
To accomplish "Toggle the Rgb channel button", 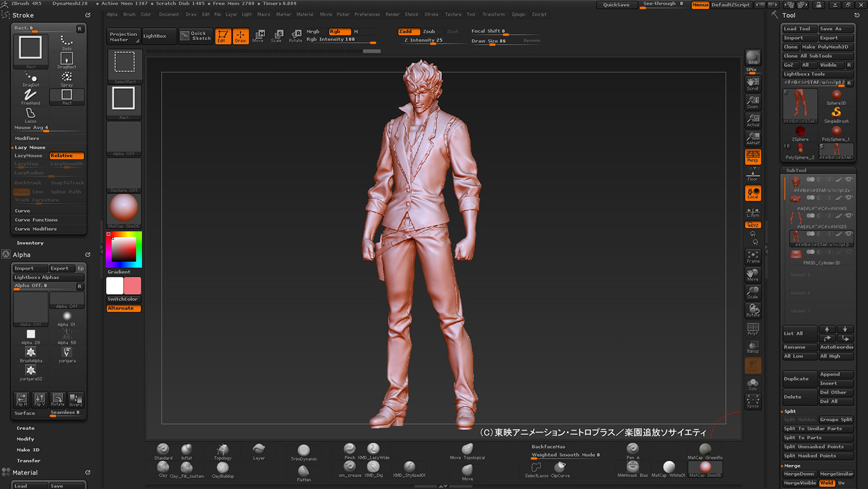I will coord(340,32).
